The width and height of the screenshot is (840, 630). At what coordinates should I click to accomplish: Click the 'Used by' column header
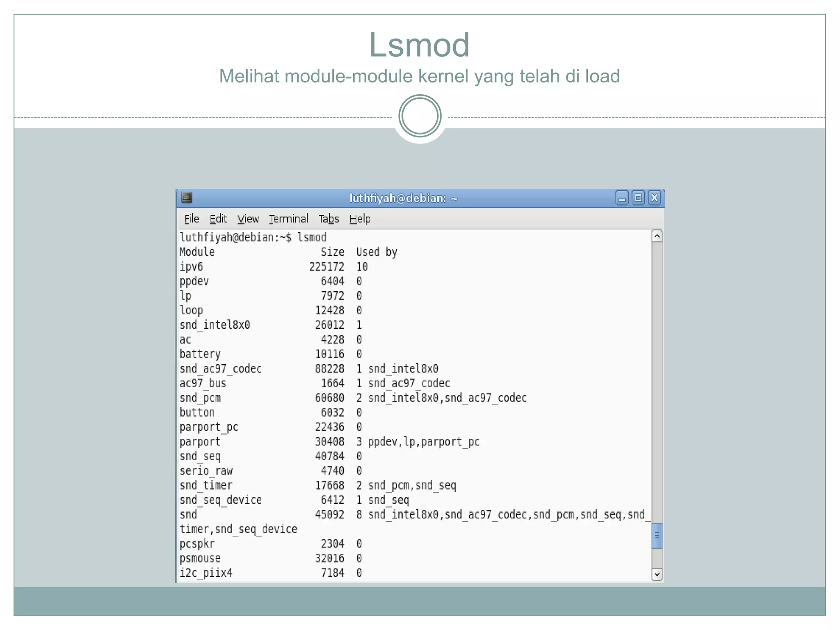377,252
